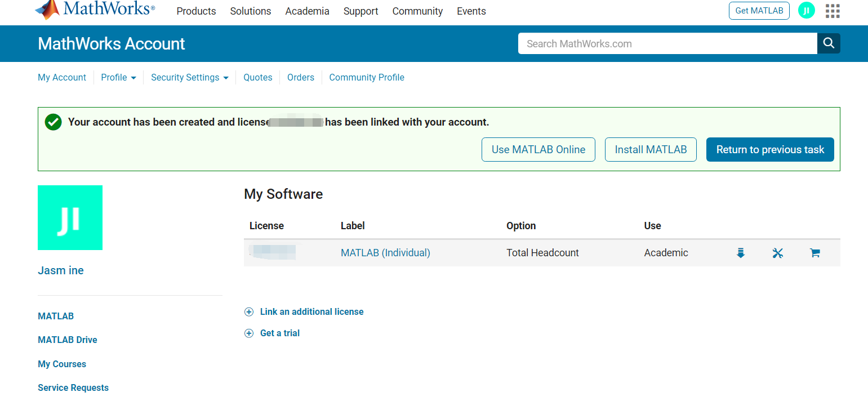The image size is (868, 401).
Task: Open the Community menu
Action: click(417, 11)
